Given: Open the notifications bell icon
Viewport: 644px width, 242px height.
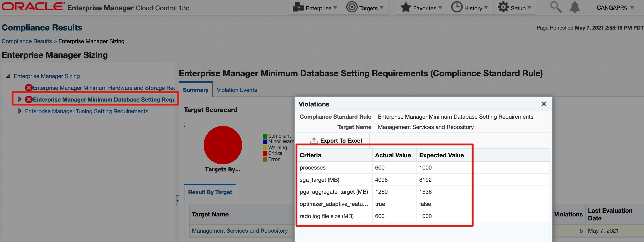Looking at the screenshot, I should click(x=574, y=7).
